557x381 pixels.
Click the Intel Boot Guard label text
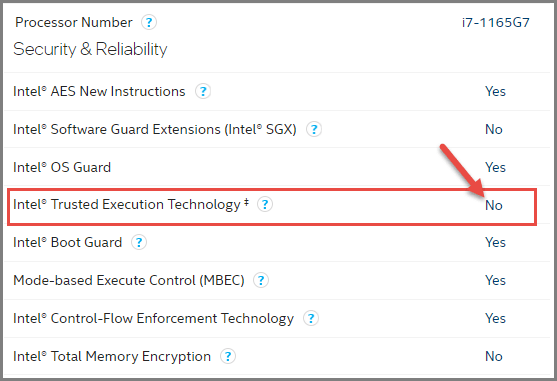coord(67,243)
